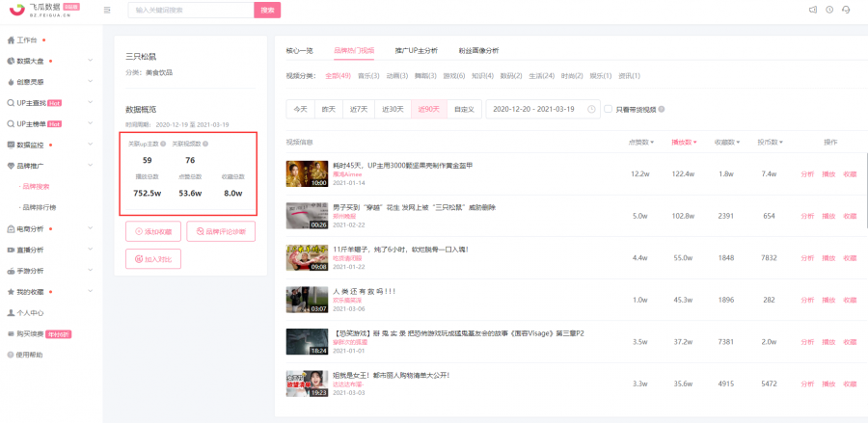Sort by 点赞数 column

tap(641, 143)
